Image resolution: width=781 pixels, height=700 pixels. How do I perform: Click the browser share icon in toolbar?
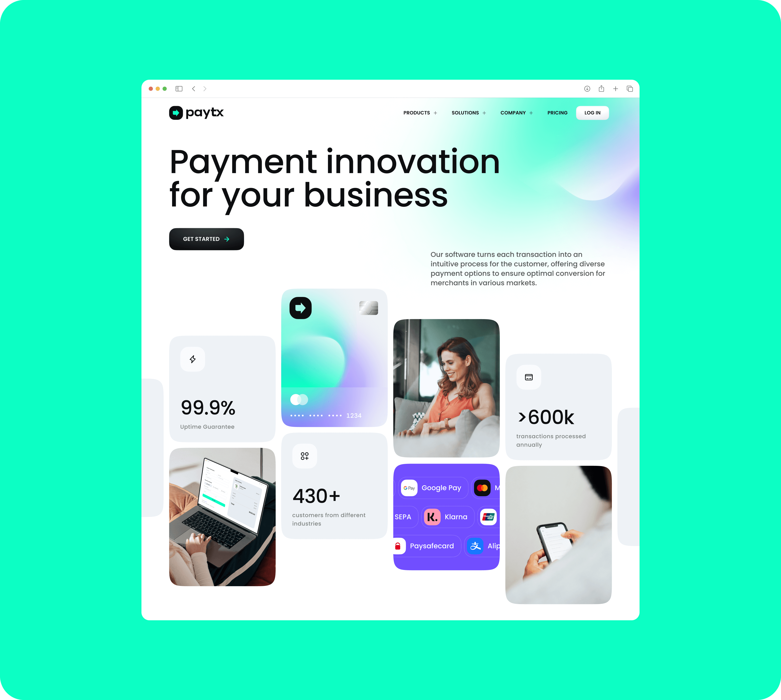coord(601,88)
